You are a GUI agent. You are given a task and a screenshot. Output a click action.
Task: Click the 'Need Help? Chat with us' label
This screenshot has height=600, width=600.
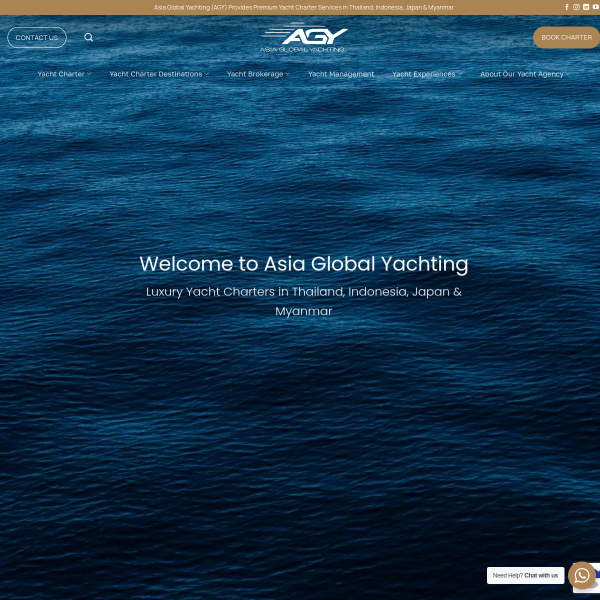(x=525, y=576)
